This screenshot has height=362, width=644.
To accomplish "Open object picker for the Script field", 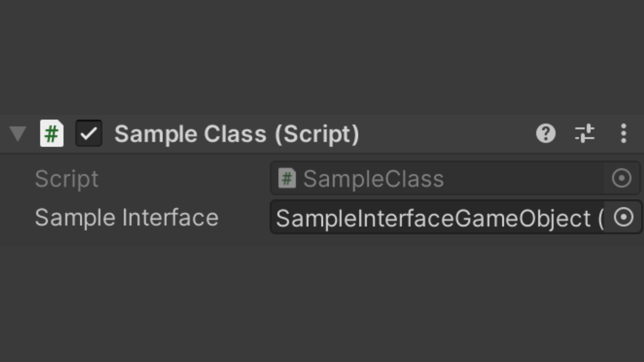I will click(622, 178).
